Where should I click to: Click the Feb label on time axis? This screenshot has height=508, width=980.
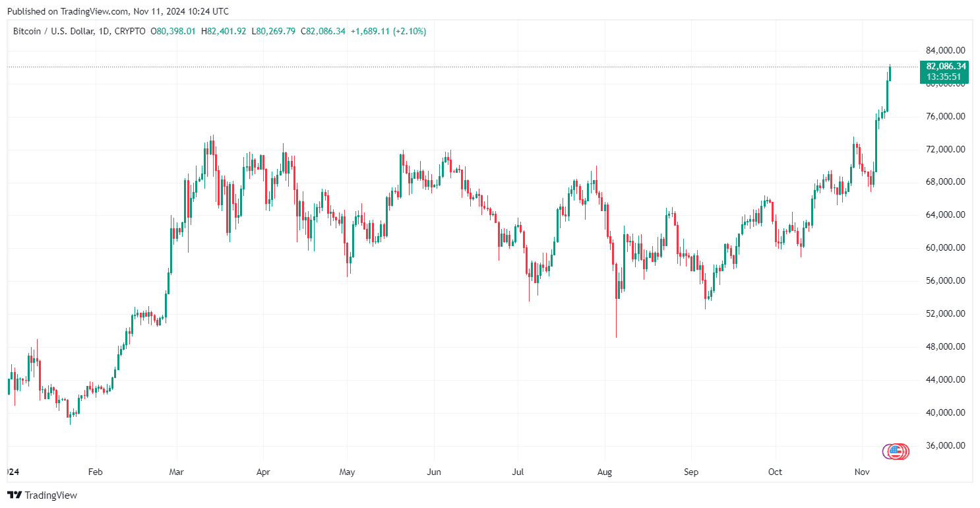[95, 472]
